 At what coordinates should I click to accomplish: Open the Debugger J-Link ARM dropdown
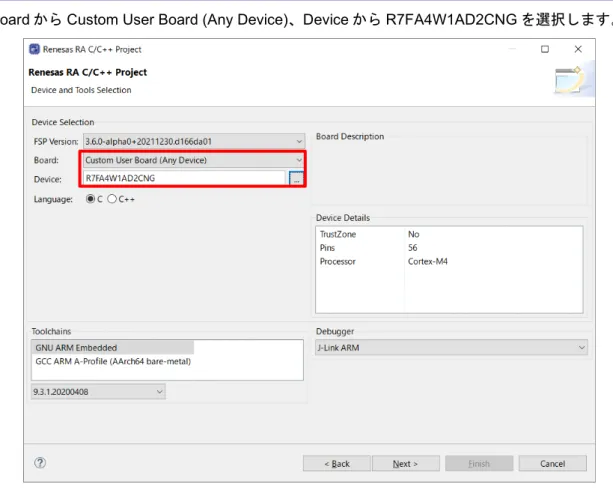[x=451, y=348]
